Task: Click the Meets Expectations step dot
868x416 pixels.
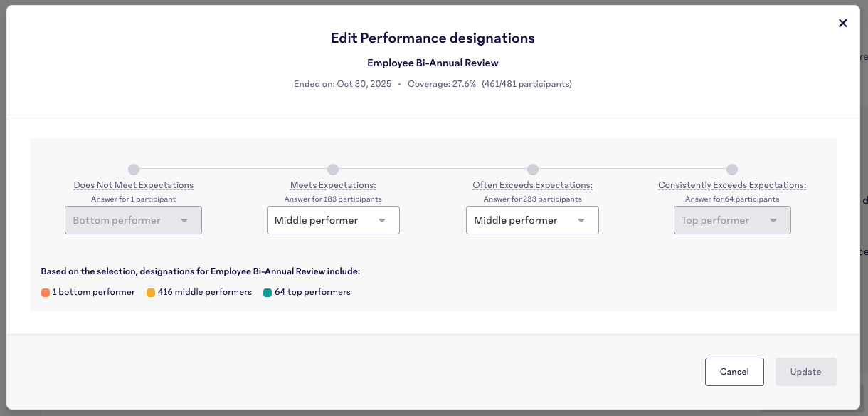Action: pyautogui.click(x=333, y=170)
